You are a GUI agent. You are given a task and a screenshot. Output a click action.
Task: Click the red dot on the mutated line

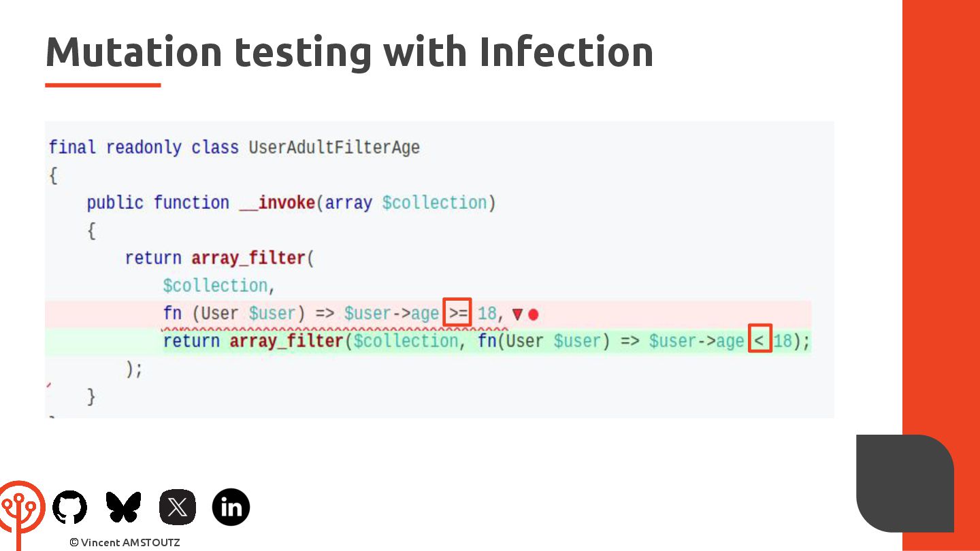pyautogui.click(x=534, y=314)
